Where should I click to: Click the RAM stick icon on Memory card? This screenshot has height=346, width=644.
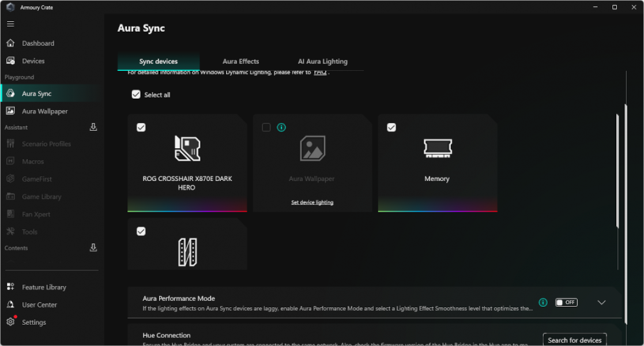pos(438,148)
